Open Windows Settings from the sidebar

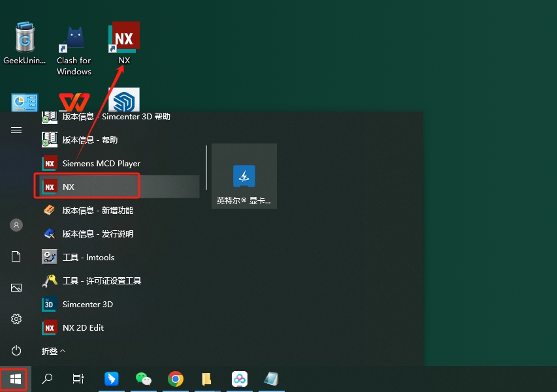point(16,319)
